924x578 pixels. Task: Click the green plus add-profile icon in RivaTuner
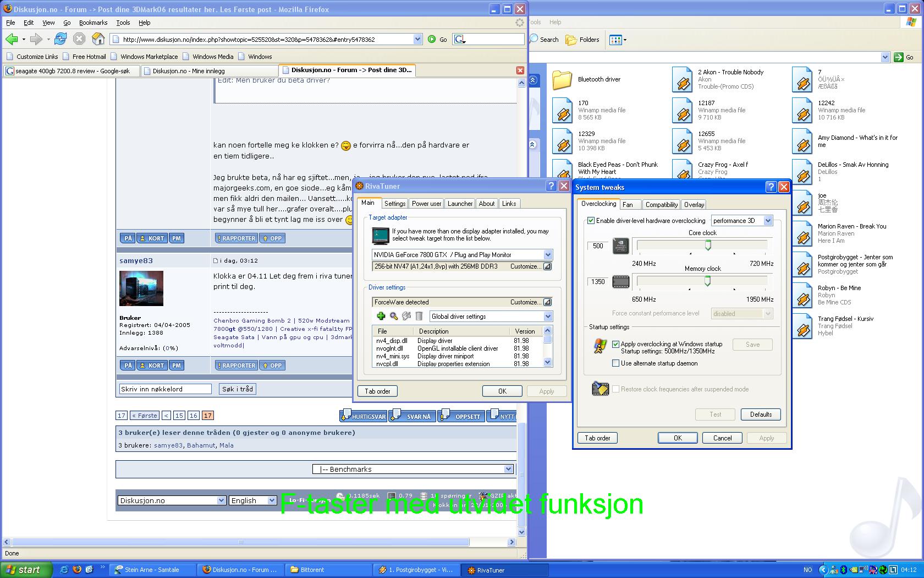click(381, 316)
